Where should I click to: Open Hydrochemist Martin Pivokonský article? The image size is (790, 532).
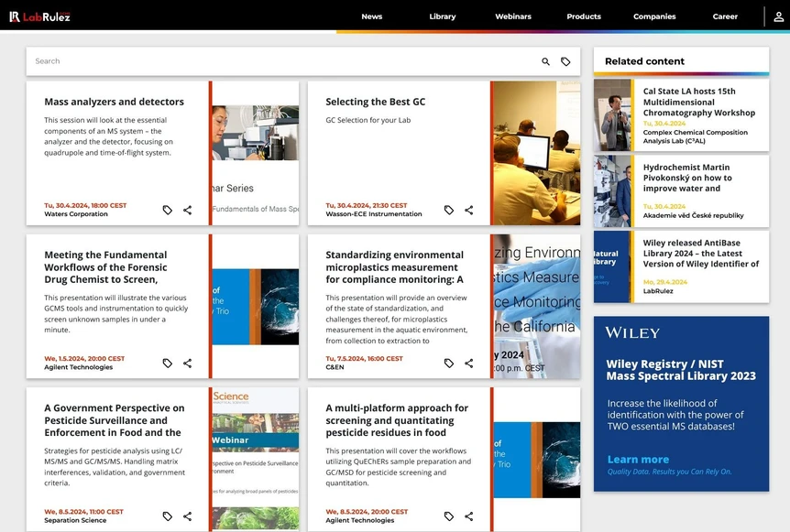point(687,178)
